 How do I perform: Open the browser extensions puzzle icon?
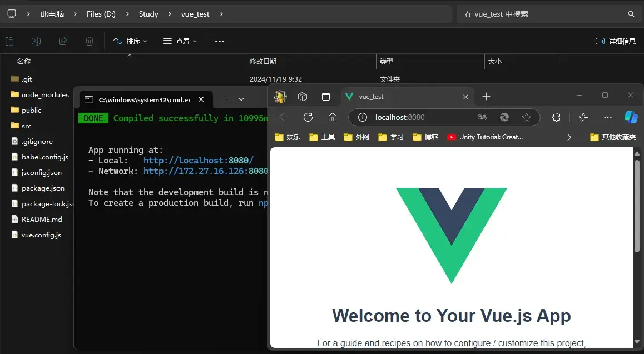[x=557, y=117]
